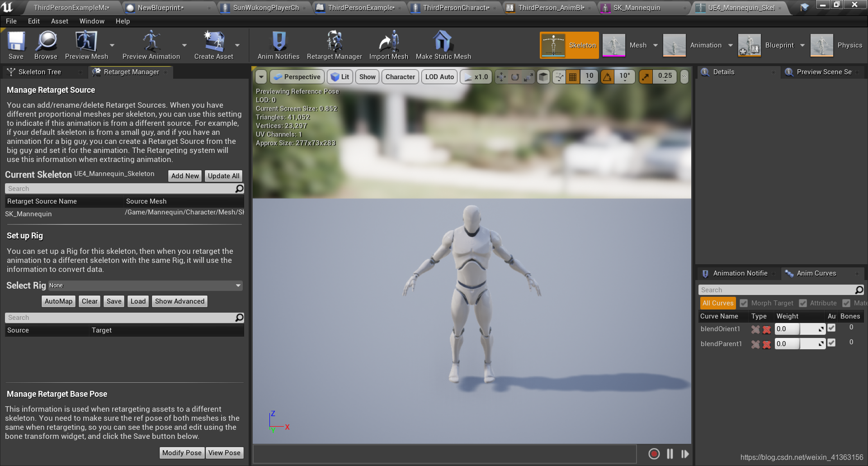Click the Import Mesh icon
868x466 pixels.
click(x=389, y=42)
